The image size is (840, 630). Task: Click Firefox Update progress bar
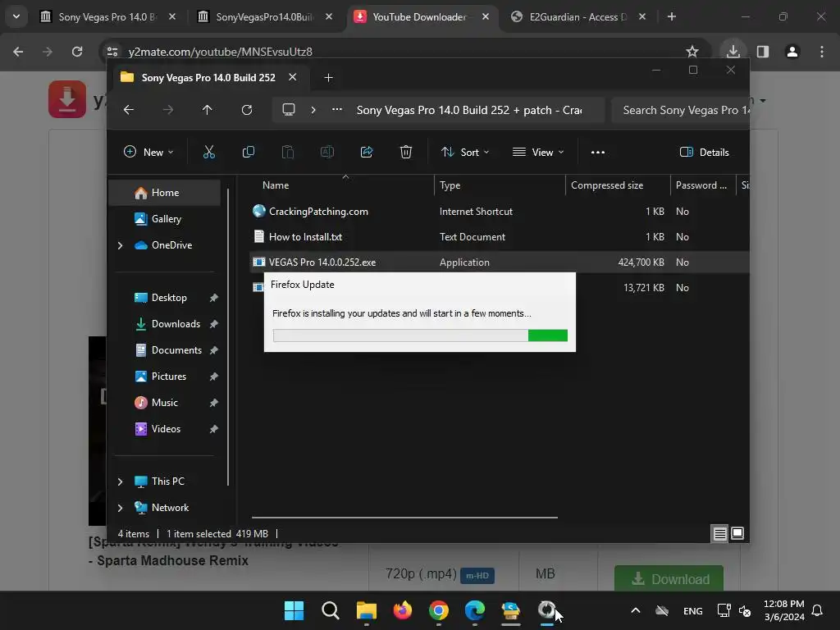(420, 336)
